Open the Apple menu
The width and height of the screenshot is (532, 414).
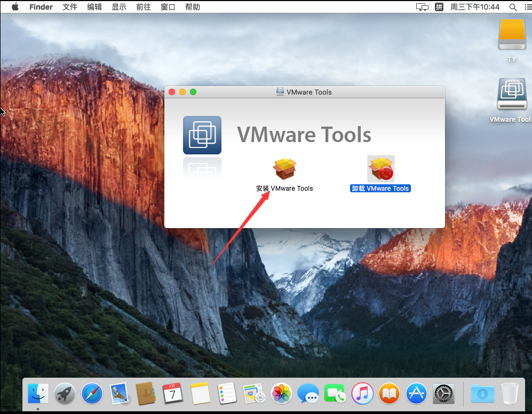15,7
